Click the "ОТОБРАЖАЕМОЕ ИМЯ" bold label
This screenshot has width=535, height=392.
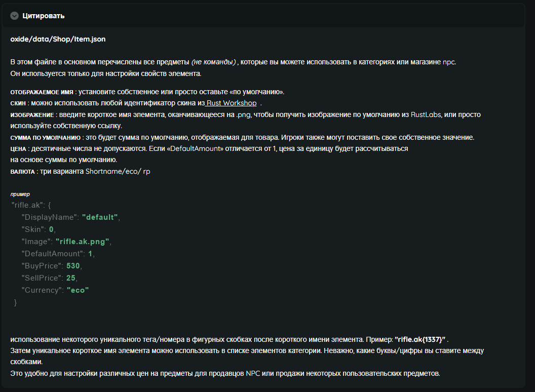point(42,92)
